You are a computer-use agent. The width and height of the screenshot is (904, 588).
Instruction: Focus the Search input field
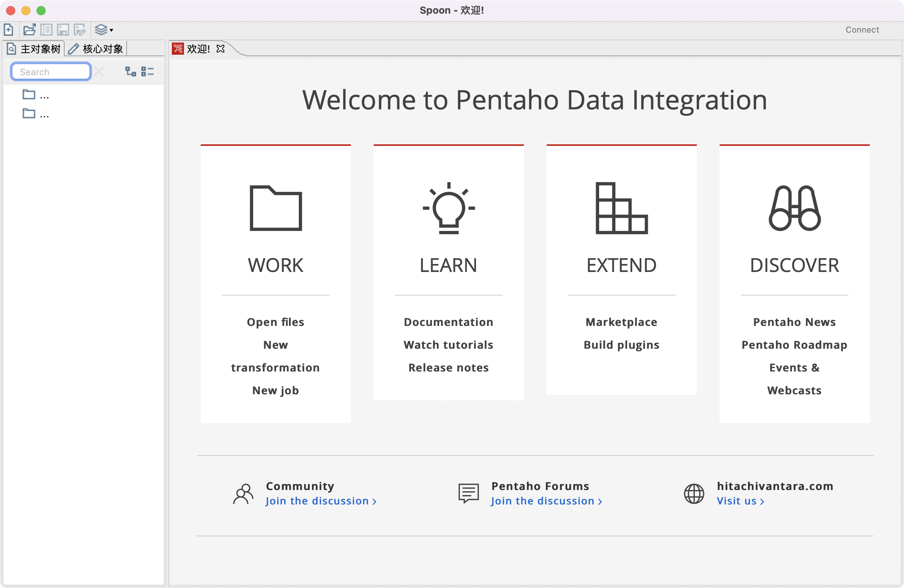click(x=51, y=71)
